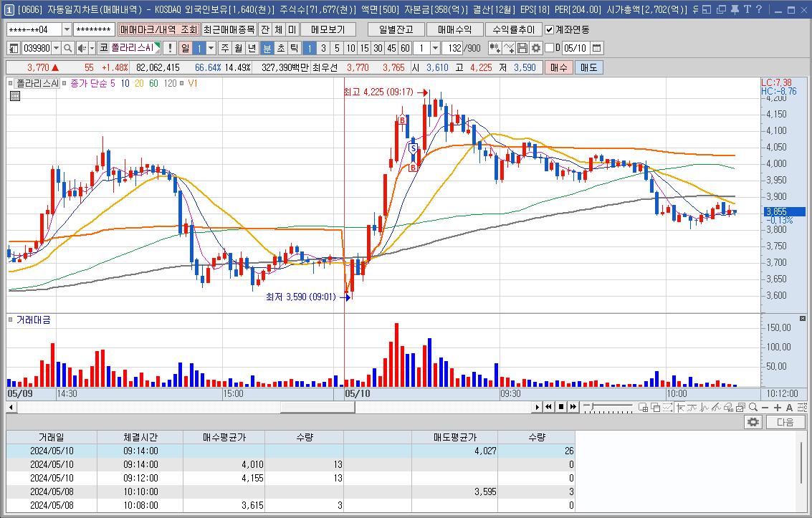Click the chart zoom magnifier icon
812x518 pixels.
coord(753,407)
